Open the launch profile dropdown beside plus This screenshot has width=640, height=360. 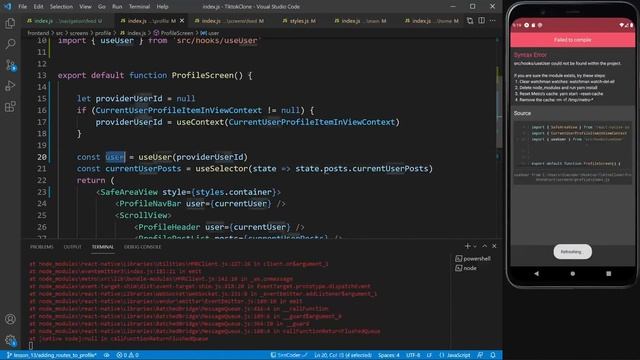coord(475,247)
